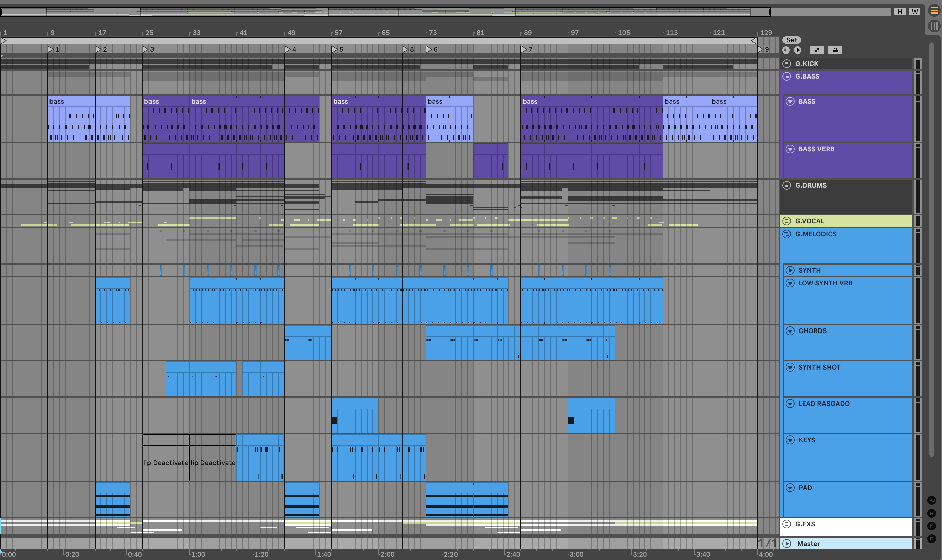Open G.KICK group track icon
This screenshot has width=942, height=560.
point(787,63)
